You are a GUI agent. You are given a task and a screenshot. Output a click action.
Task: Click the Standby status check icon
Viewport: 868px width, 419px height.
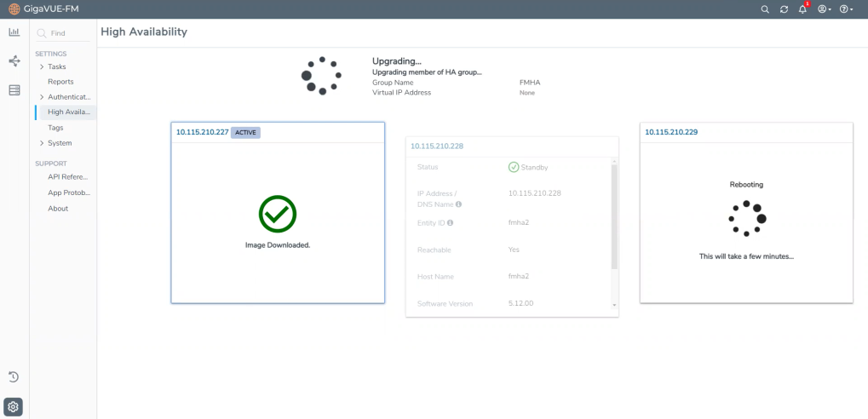(x=513, y=167)
